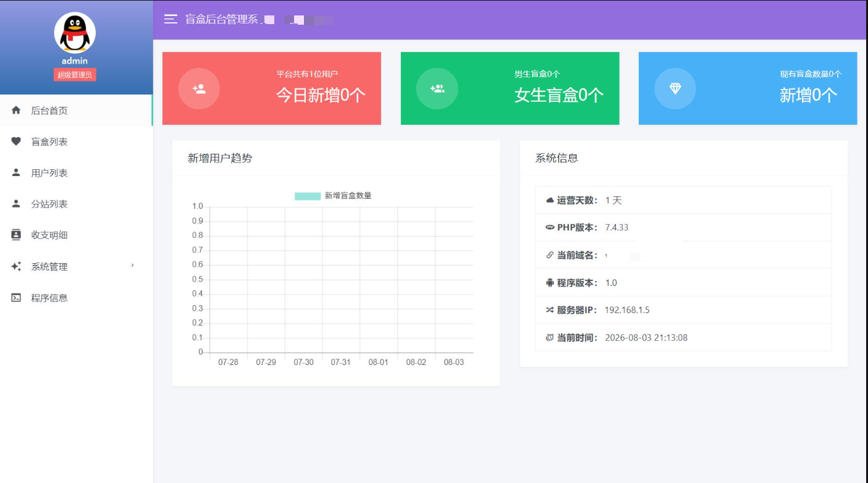Screen dimensions: 868x483
Task: Expand the 系统管理 submenu chevron
Action: (132, 266)
